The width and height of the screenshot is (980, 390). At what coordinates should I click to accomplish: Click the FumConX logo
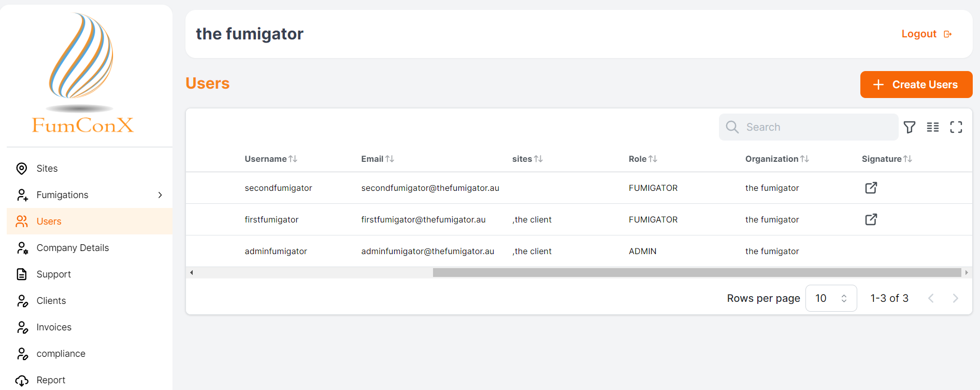(82, 74)
